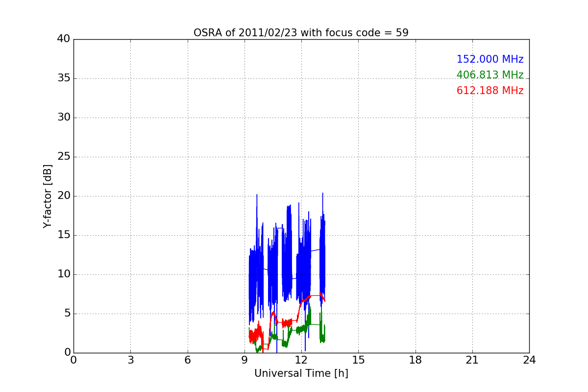This screenshot has height=392, width=588.
Task: Select the red 612.188 MHz legend label
Action: pos(490,91)
